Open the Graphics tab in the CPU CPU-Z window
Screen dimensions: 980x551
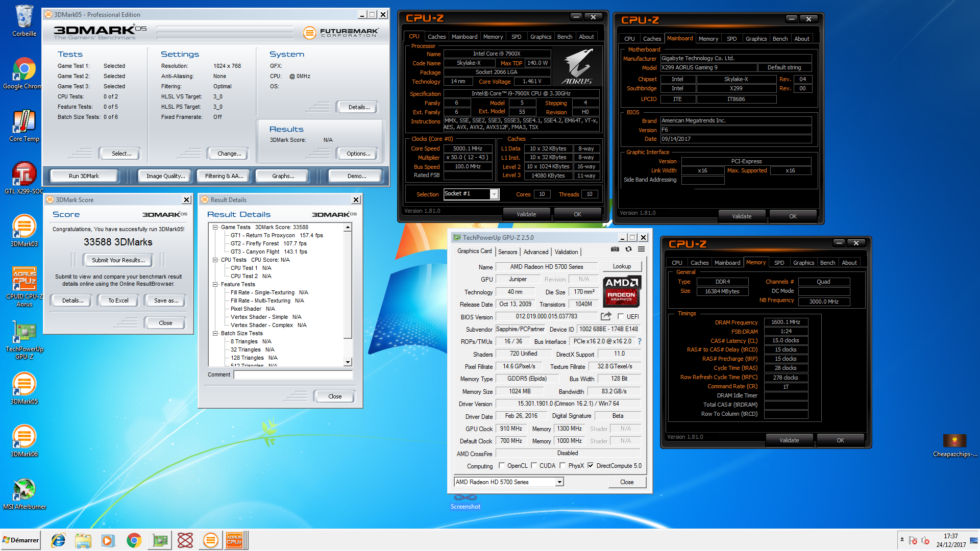(541, 37)
